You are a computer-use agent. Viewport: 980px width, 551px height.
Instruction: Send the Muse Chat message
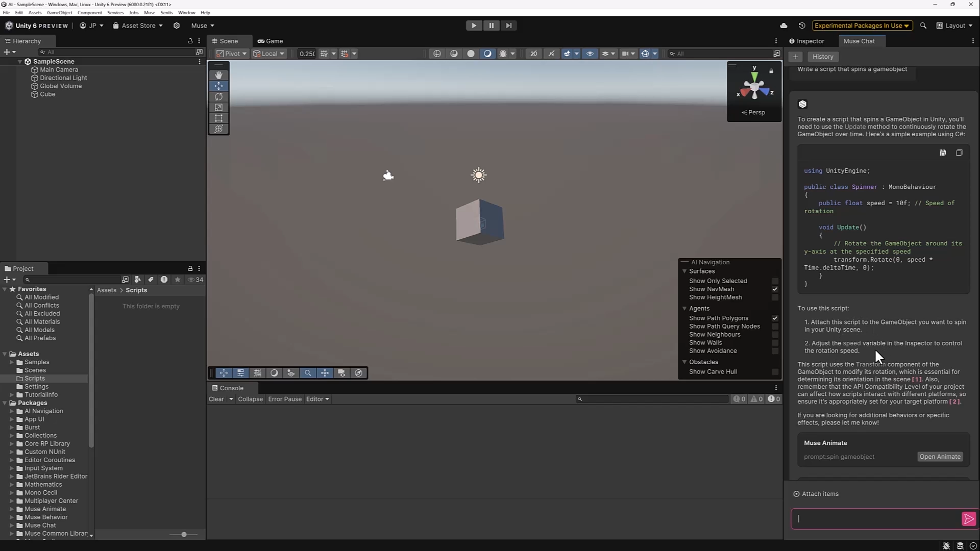click(x=968, y=519)
